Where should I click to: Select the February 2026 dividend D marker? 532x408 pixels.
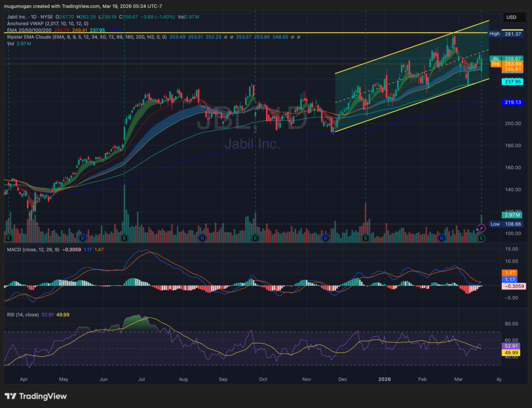[x=442, y=238]
